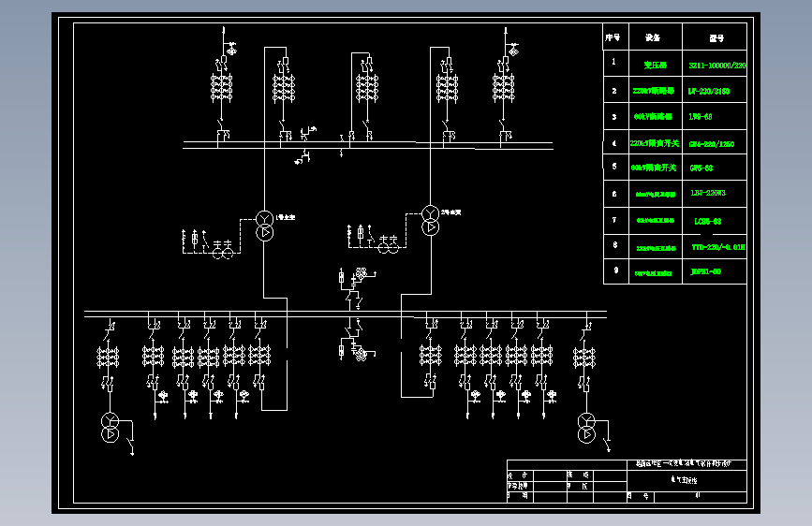Select the 'LCB5-63' model cell in row 7

tap(707, 221)
